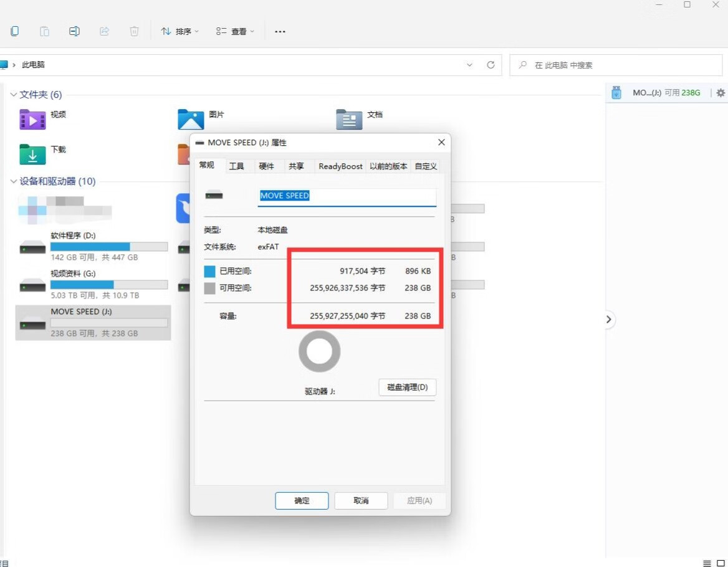Switch to details list view icon at bottom right

pyautogui.click(x=707, y=563)
